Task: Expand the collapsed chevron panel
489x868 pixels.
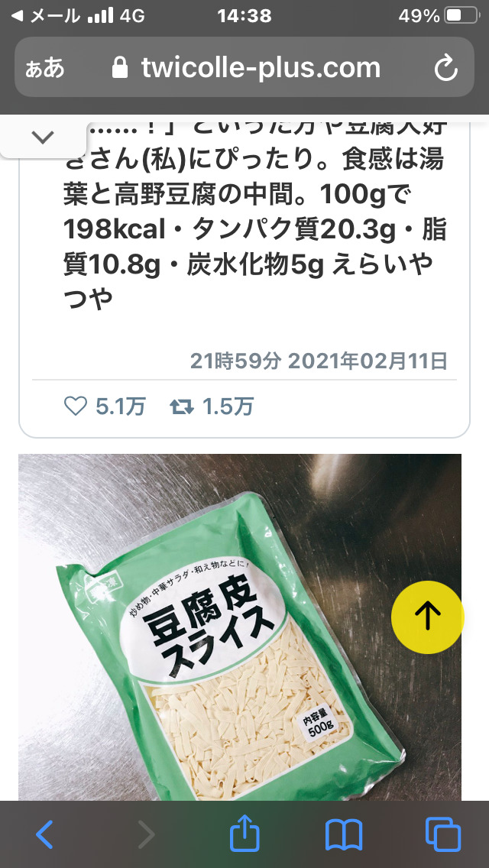Action: point(43,137)
